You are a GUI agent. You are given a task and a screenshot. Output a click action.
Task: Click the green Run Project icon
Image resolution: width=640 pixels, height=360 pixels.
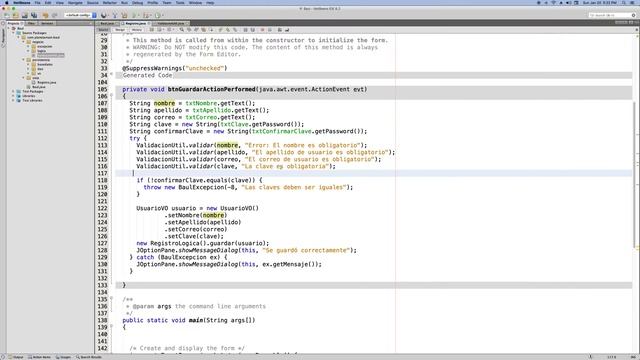click(134, 15)
